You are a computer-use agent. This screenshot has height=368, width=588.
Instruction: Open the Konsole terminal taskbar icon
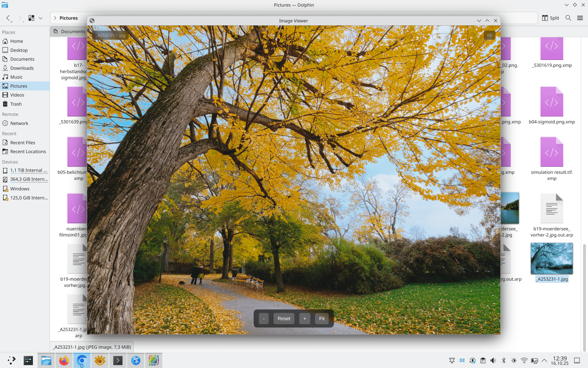(x=118, y=360)
